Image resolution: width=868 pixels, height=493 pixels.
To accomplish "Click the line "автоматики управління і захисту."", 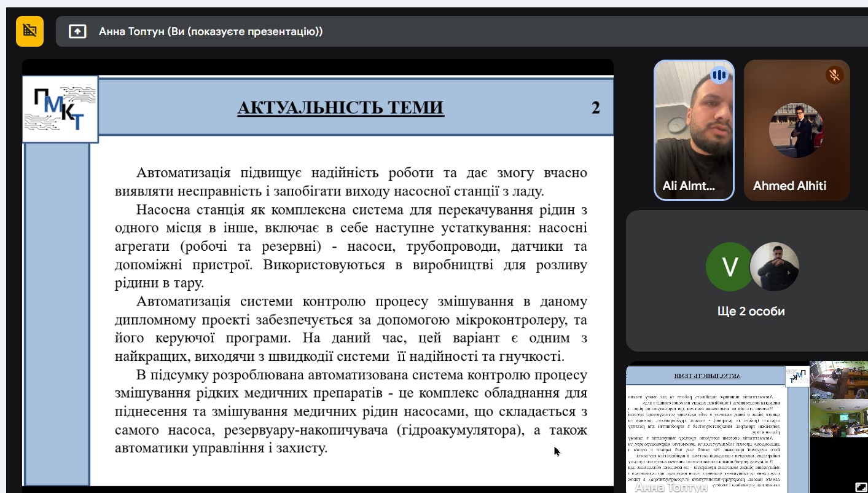I will [x=221, y=448].
